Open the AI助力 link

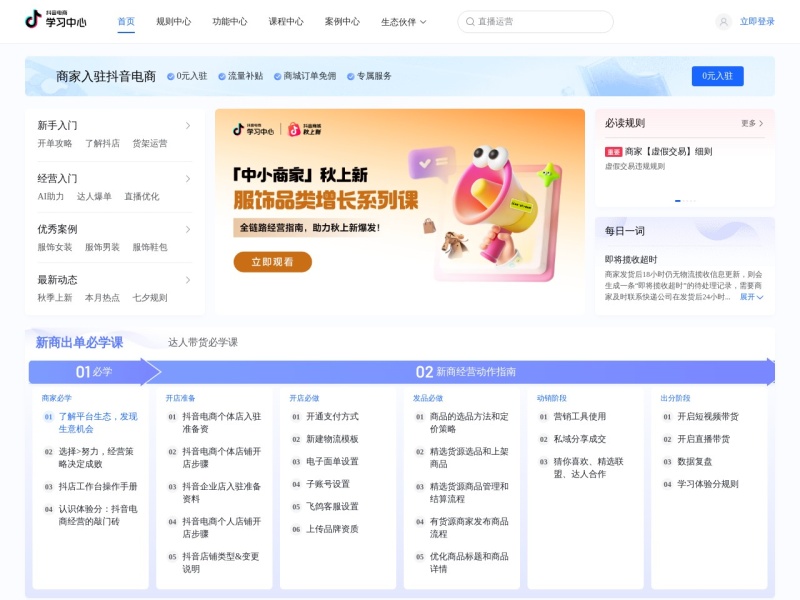(x=51, y=196)
